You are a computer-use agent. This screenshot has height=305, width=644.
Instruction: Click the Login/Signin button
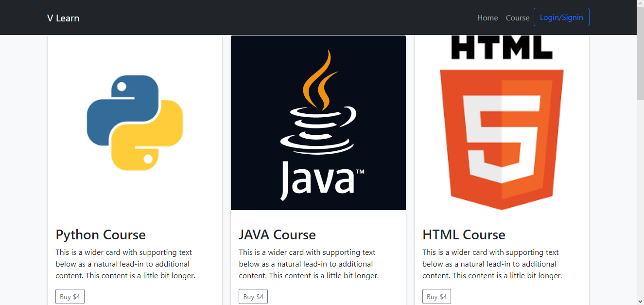pos(561,17)
